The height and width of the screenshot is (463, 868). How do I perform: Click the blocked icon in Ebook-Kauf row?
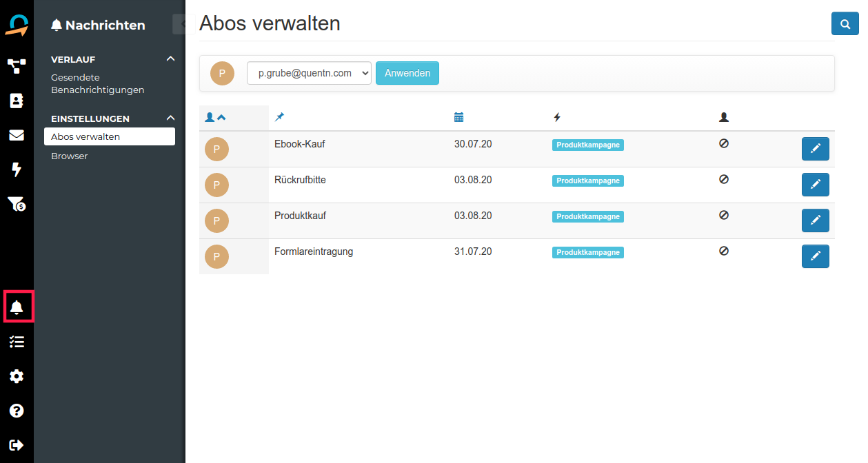pos(724,143)
